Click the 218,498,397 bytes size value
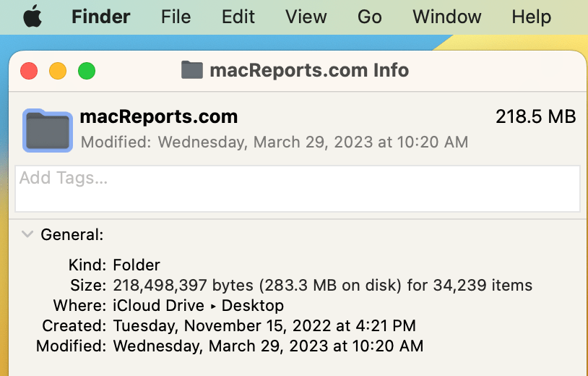The height and width of the screenshot is (376, 588). click(x=183, y=286)
